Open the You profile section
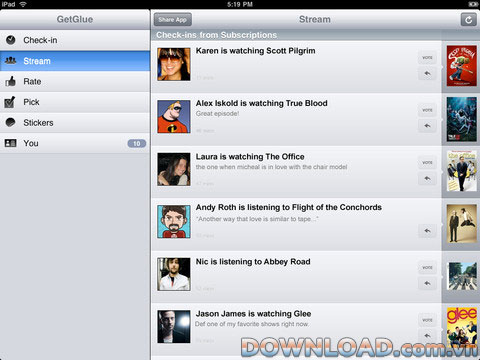The width and height of the screenshot is (480, 360). (75, 143)
